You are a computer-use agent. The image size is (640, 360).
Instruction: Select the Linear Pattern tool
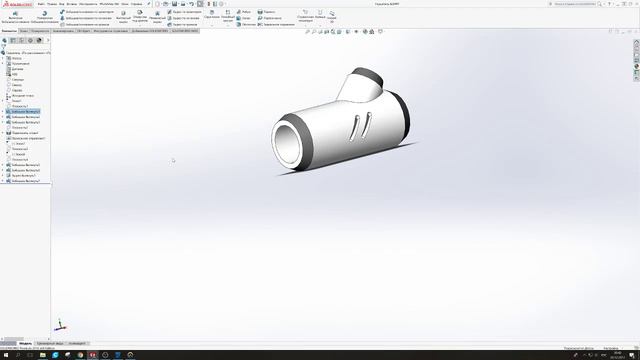click(228, 16)
